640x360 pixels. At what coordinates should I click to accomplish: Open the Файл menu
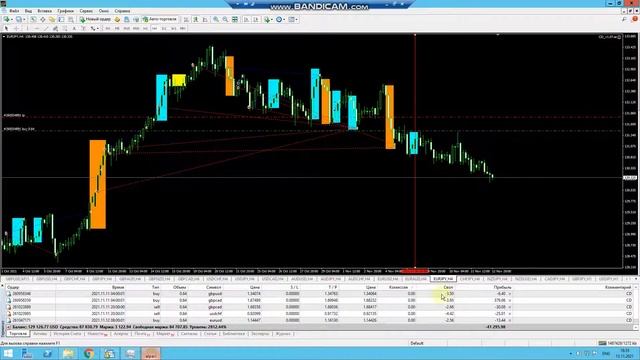tap(14, 11)
